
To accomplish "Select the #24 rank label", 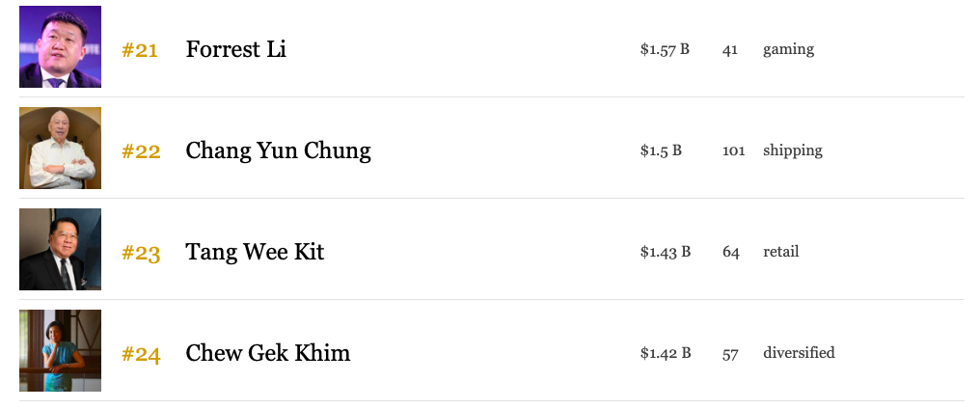I will pos(141,355).
